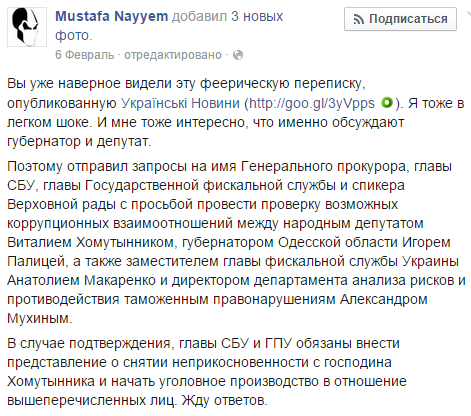Open Mustafa Nayyem's profile picture
The height and width of the screenshot is (416, 471).
click(x=27, y=27)
